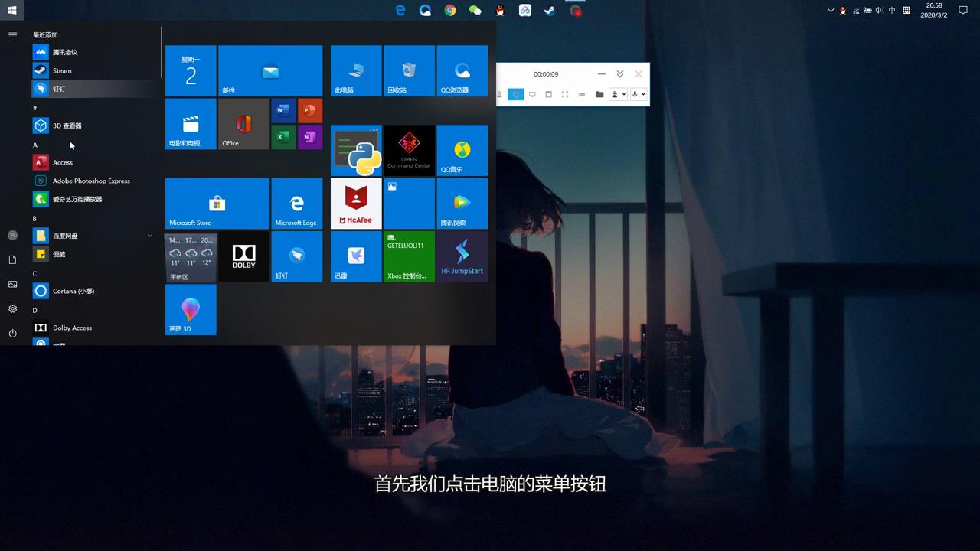Open Xbox 控制台 green tile
Image resolution: width=980 pixels, height=551 pixels.
coord(409,256)
